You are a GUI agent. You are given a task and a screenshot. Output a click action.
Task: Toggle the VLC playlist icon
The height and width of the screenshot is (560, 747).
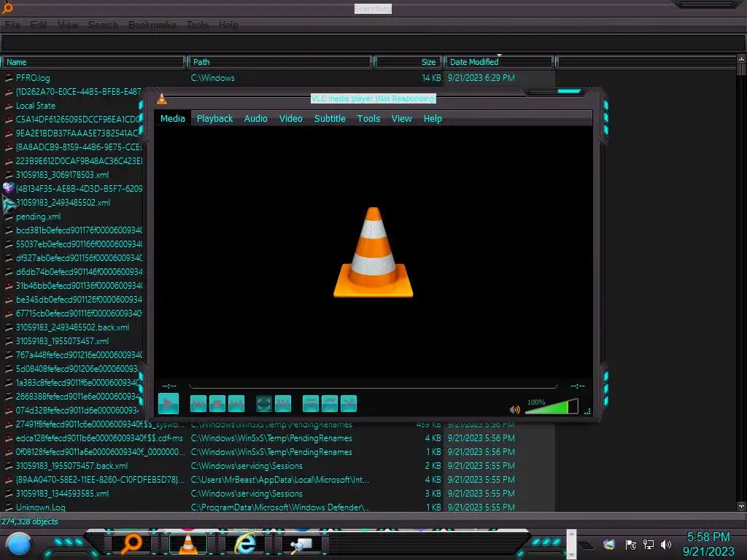click(x=311, y=404)
